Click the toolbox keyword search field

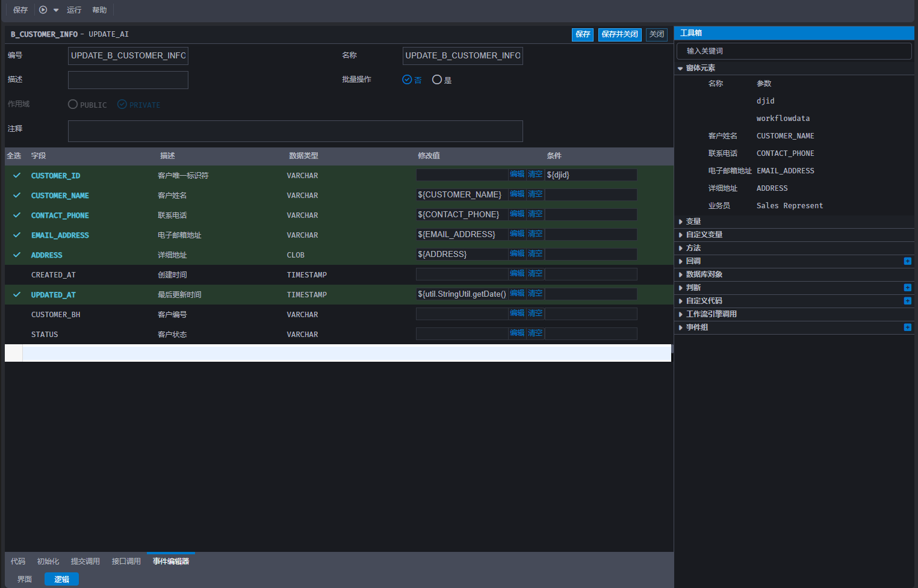click(x=793, y=51)
